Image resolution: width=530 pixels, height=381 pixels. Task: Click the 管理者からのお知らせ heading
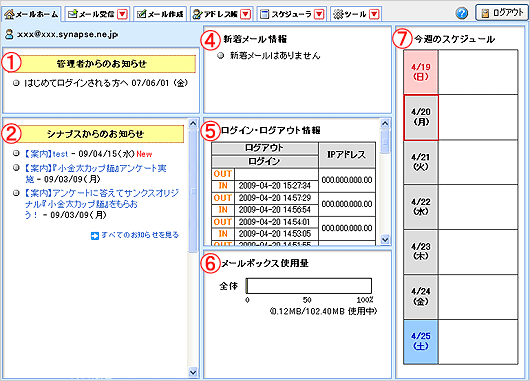pyautogui.click(x=101, y=64)
